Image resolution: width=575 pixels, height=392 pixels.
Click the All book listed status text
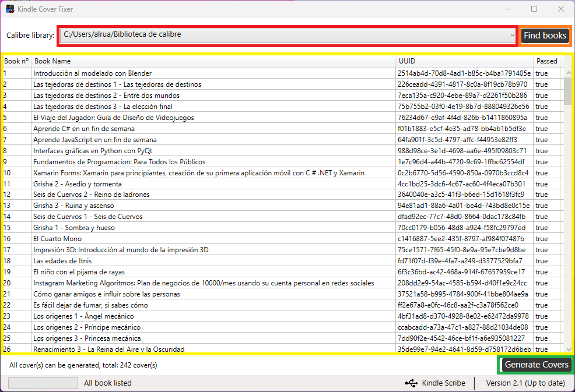108,383
